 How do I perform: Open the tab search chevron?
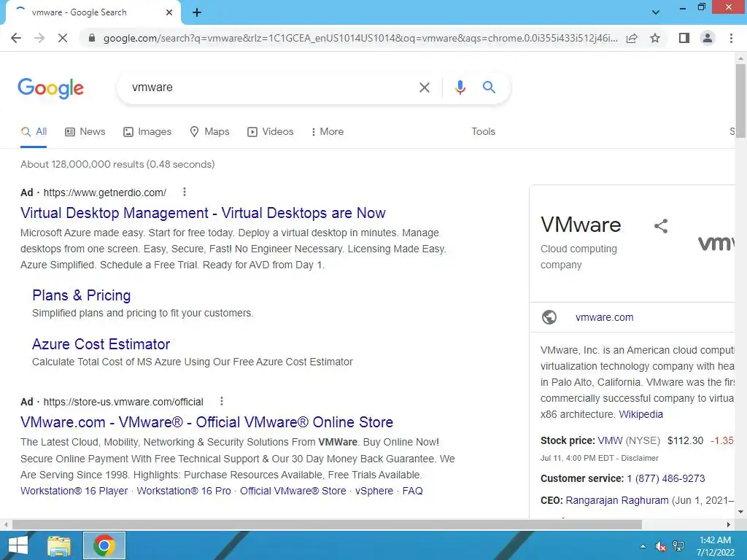click(656, 12)
